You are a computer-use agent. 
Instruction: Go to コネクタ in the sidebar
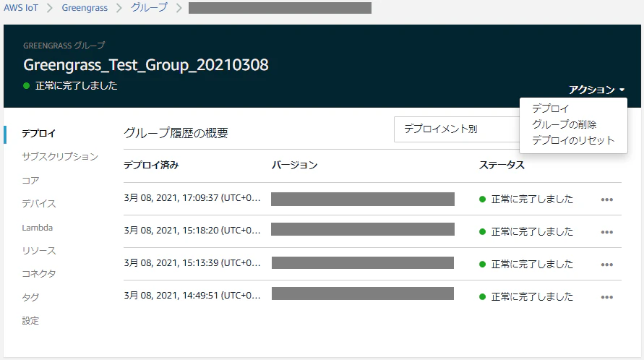38,274
